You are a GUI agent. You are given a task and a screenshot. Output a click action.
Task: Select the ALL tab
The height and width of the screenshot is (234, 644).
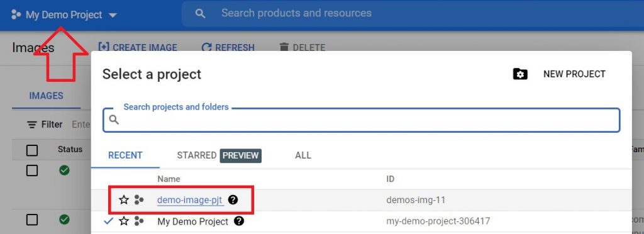pos(303,155)
